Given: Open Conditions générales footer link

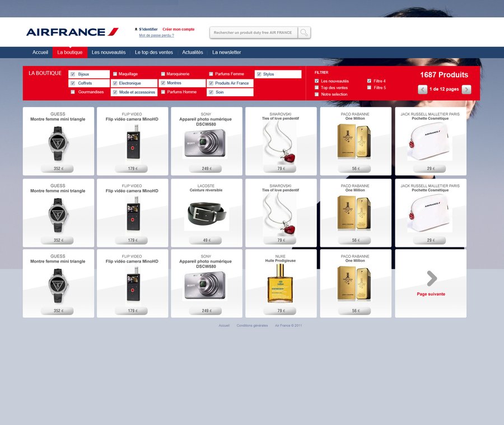Looking at the screenshot, I should pos(252,325).
